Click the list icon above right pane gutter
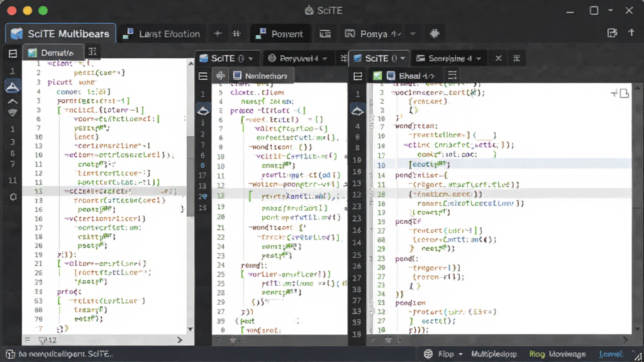Image resolution: width=644 pixels, height=362 pixels. (358, 76)
